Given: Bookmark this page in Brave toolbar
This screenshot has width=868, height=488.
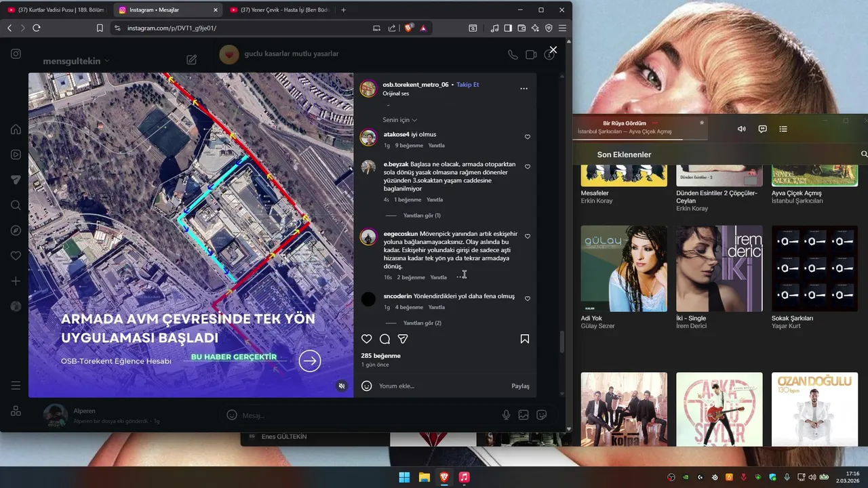Looking at the screenshot, I should tap(100, 28).
